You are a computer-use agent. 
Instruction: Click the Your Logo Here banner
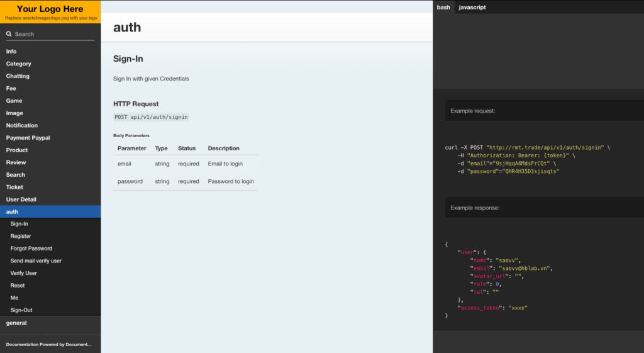[x=50, y=11]
